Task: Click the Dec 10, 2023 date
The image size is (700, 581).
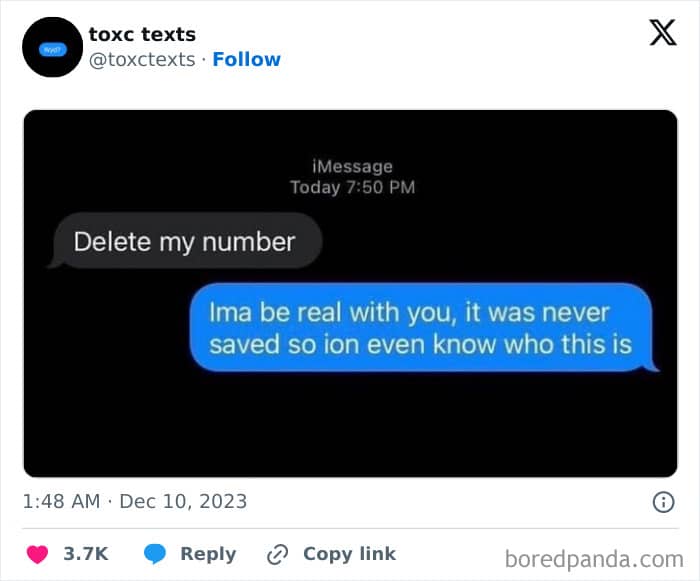Action: [183, 501]
